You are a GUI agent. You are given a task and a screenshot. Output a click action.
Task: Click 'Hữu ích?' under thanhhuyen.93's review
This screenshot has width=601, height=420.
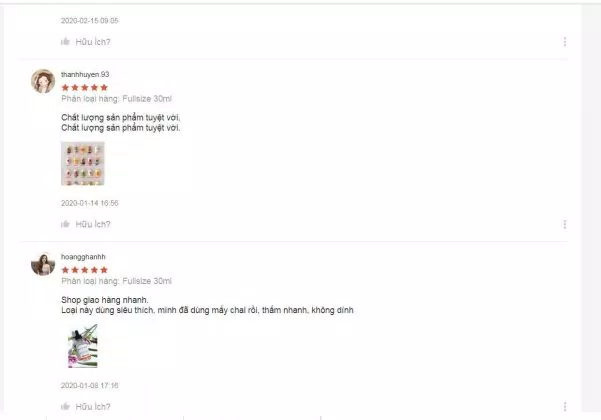[93, 224]
